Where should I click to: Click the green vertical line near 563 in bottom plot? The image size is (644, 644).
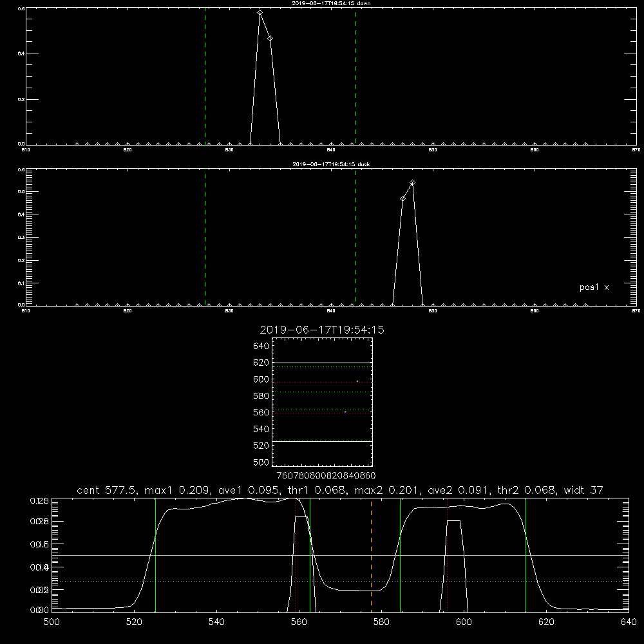pyautogui.click(x=310, y=555)
